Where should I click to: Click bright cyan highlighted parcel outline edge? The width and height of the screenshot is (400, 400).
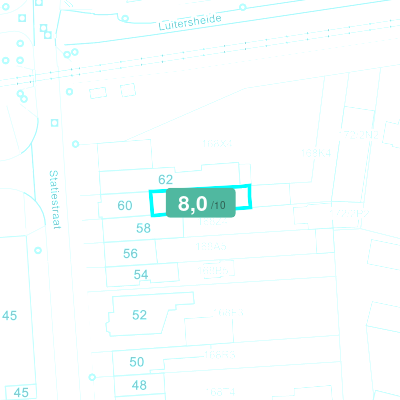point(151,203)
